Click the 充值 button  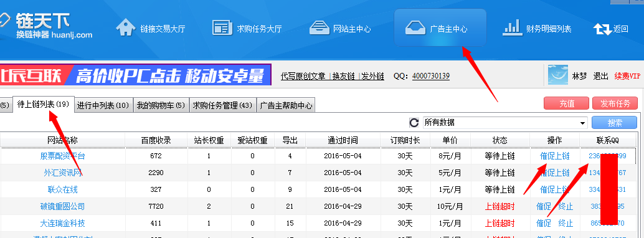click(567, 103)
